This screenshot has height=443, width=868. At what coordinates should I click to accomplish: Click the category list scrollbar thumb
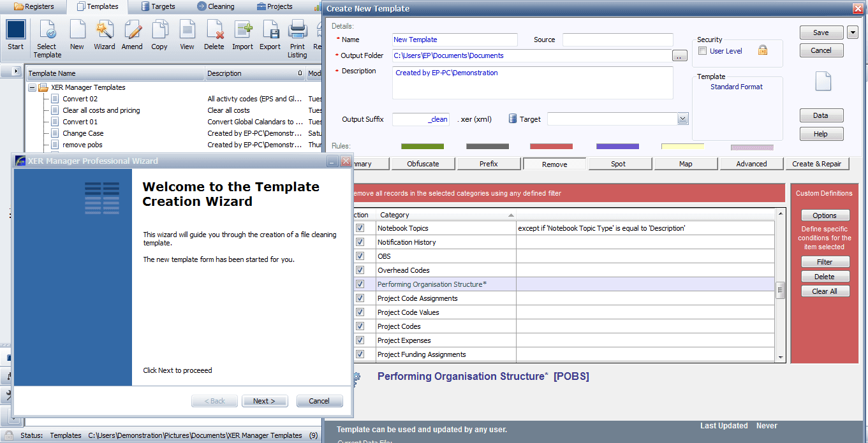[x=780, y=291]
